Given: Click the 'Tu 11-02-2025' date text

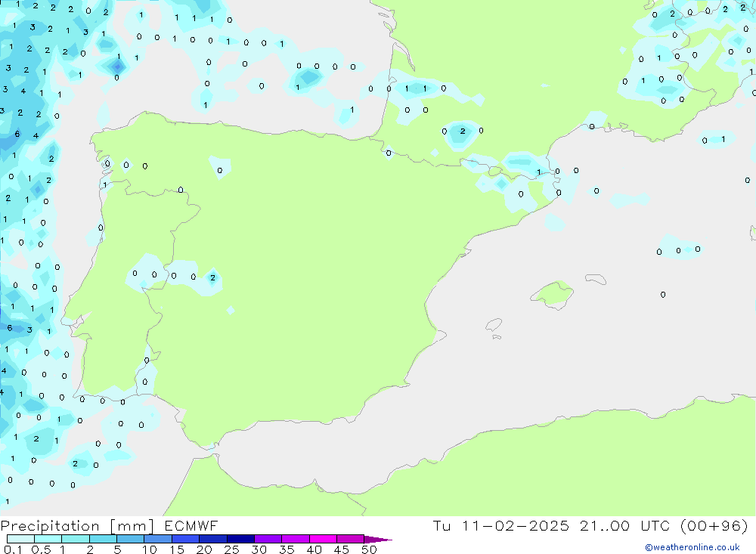Looking at the screenshot, I should 500,525.
